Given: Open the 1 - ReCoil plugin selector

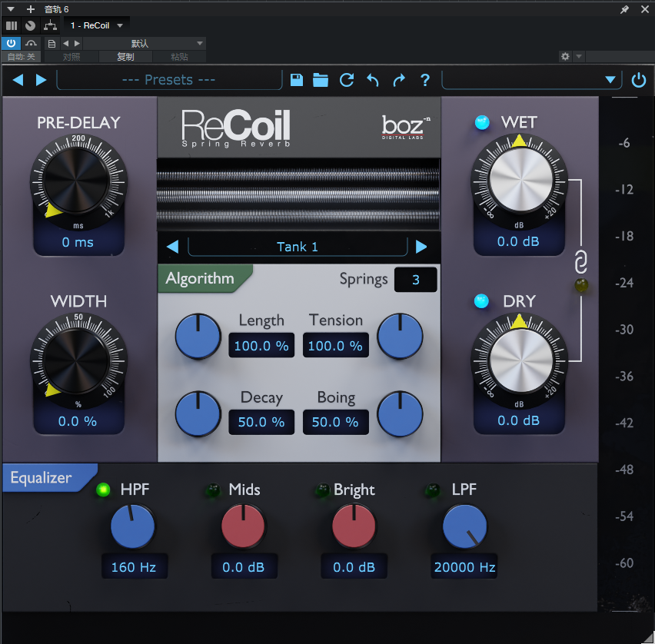Looking at the screenshot, I should (x=97, y=25).
